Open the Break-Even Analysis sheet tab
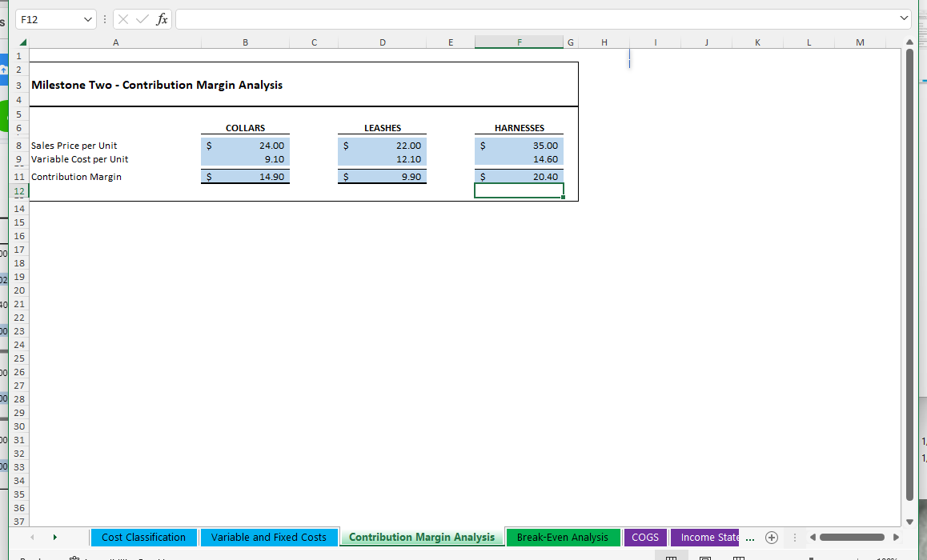 (x=563, y=537)
